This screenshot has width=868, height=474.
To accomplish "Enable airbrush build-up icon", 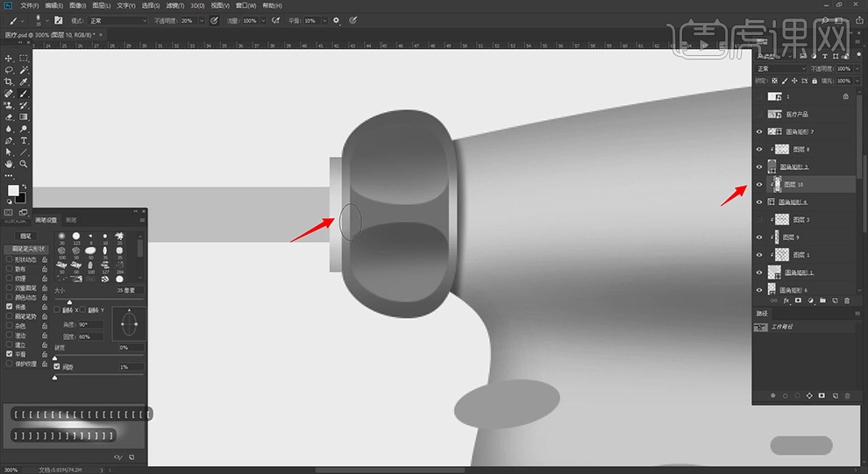I will [x=275, y=20].
